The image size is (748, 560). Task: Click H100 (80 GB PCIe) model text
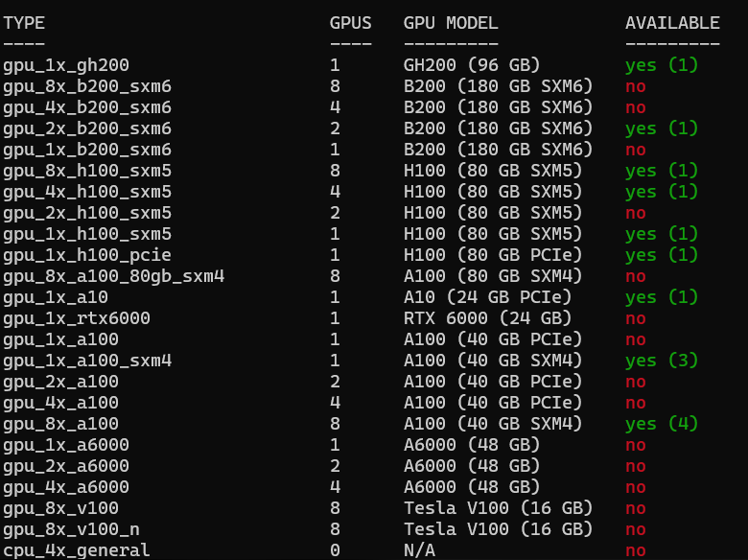tap(493, 255)
